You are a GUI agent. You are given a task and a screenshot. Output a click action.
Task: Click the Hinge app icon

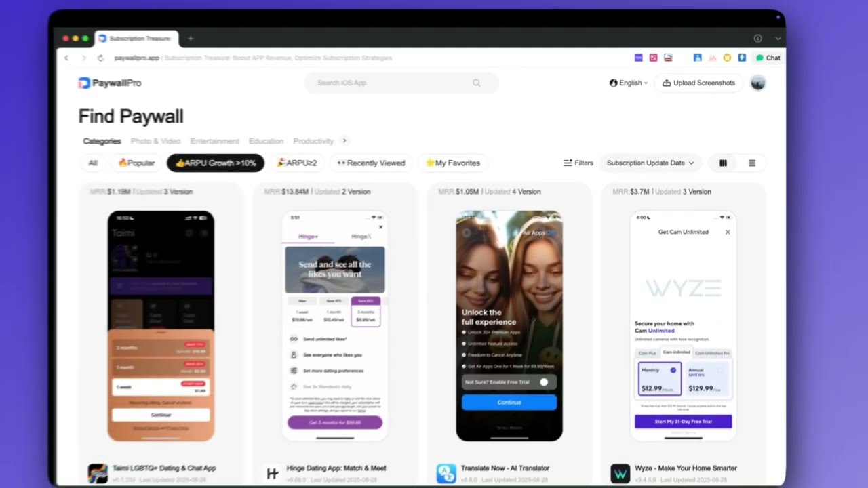(x=272, y=473)
